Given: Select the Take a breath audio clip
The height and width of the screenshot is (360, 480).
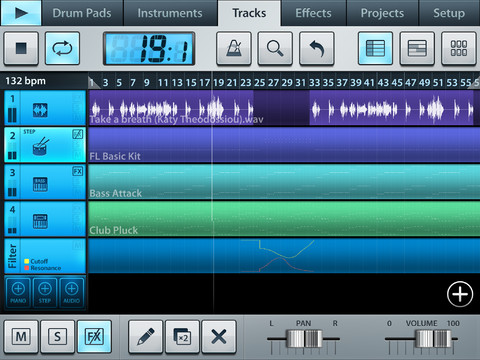Looking at the screenshot, I should [x=171, y=109].
